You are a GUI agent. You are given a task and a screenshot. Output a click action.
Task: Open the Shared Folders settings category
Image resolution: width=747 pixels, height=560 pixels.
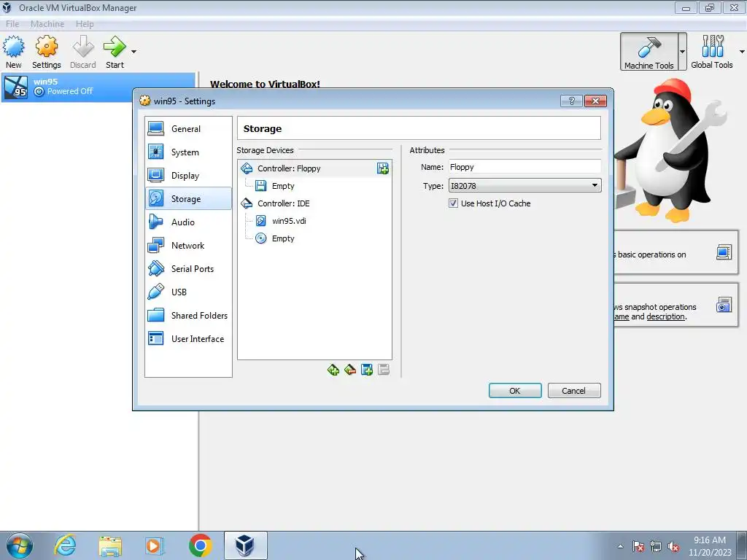point(188,315)
